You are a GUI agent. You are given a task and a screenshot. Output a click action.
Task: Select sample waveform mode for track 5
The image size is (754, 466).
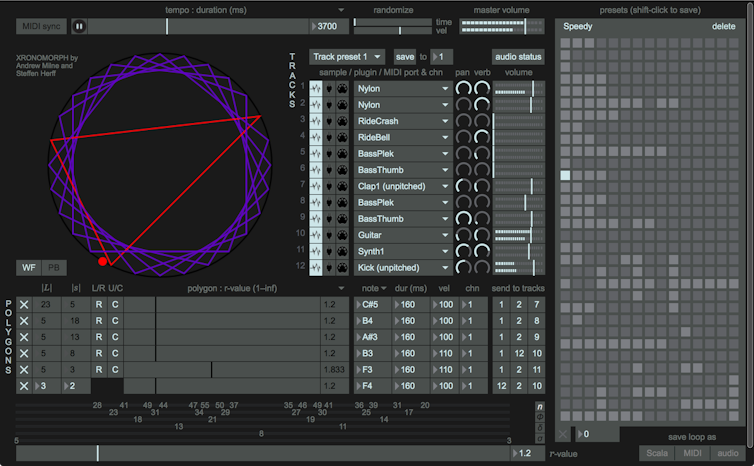(315, 154)
